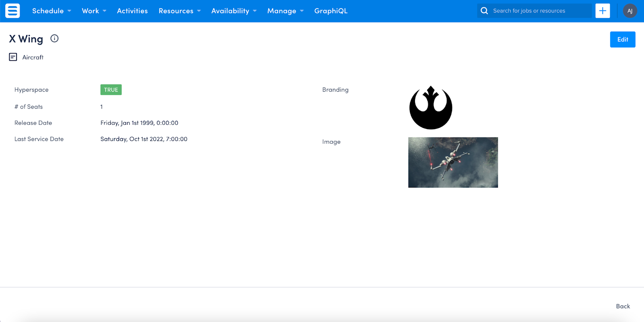Open the Availability dropdown arrow
This screenshot has height=322, width=644.
tap(255, 11)
